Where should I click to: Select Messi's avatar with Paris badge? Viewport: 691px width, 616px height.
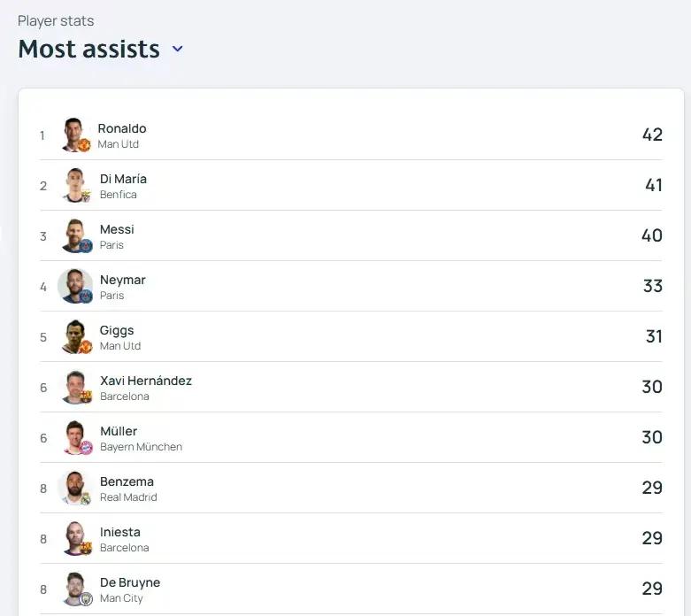75,236
